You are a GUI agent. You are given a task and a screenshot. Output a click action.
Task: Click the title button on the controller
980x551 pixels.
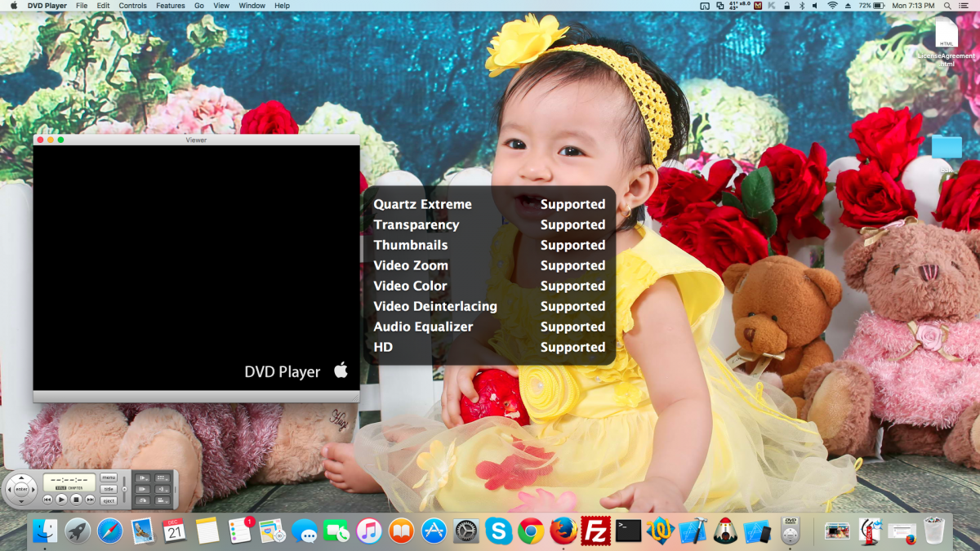tap(109, 489)
